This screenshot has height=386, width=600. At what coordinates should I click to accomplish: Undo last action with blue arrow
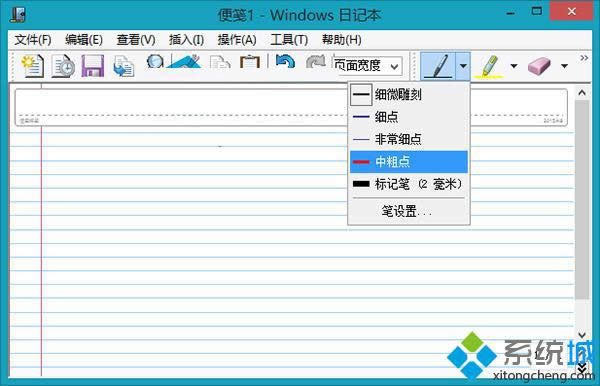(285, 62)
